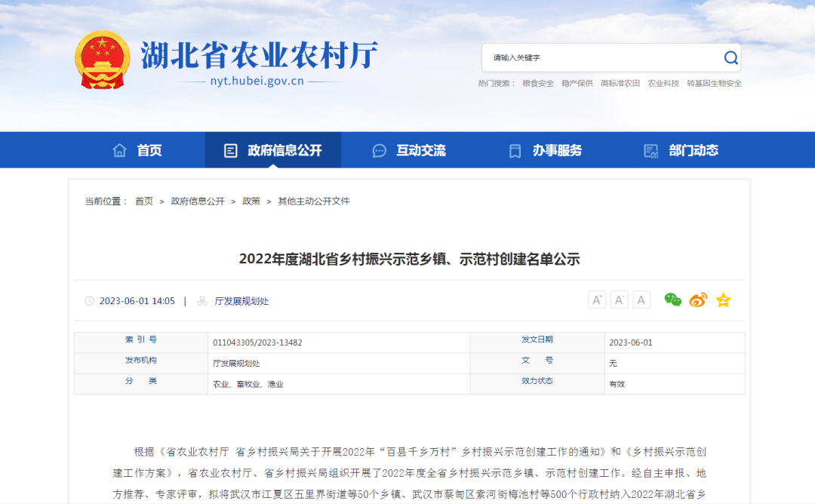Image resolution: width=815 pixels, height=504 pixels.
Task: Go to 首页 in breadcrumb
Action: (x=144, y=201)
